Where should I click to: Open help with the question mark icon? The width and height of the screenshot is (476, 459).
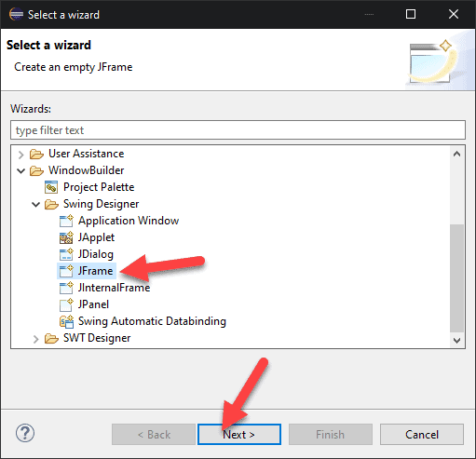(x=25, y=434)
